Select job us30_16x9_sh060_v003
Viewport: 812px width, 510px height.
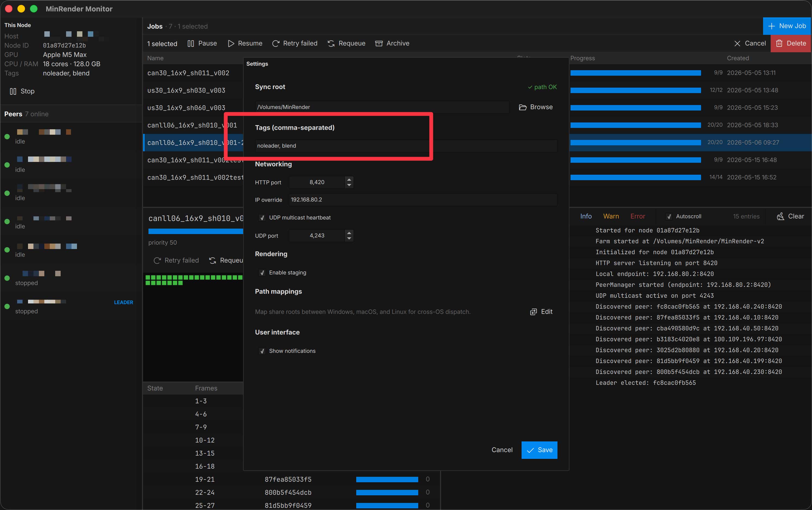point(186,108)
